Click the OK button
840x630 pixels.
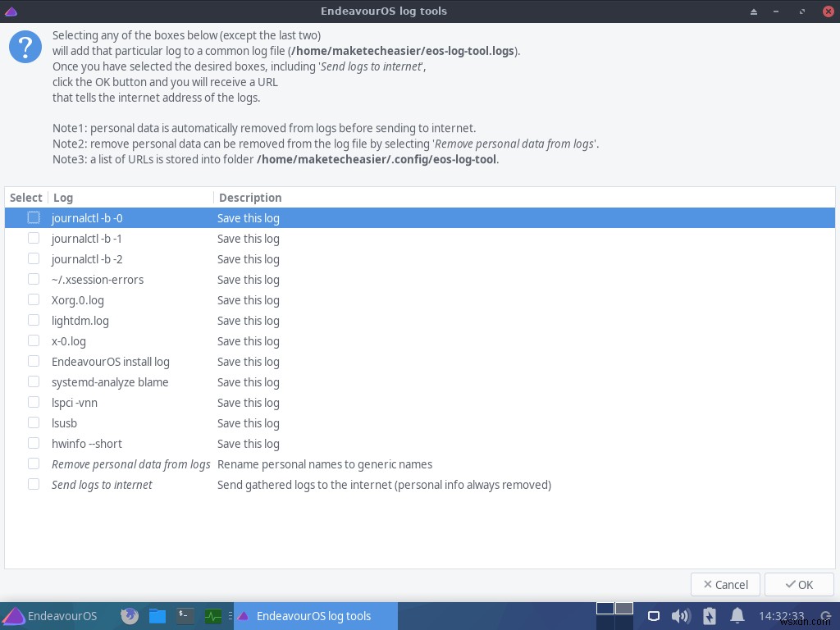799,584
